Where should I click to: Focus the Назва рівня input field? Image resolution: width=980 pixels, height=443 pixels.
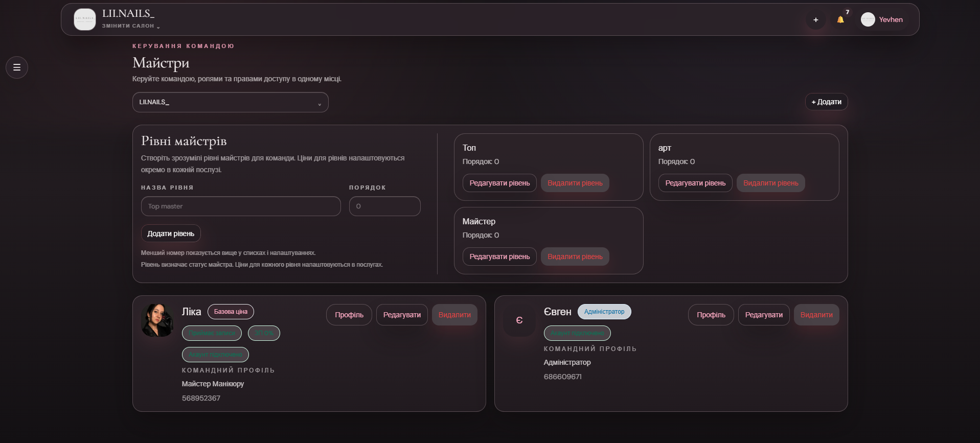coord(241,206)
